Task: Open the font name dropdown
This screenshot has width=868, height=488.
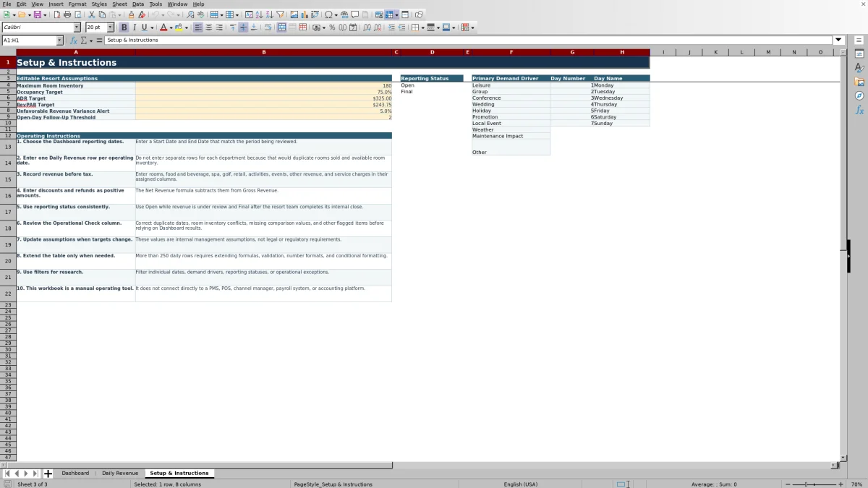Action: pos(77,27)
